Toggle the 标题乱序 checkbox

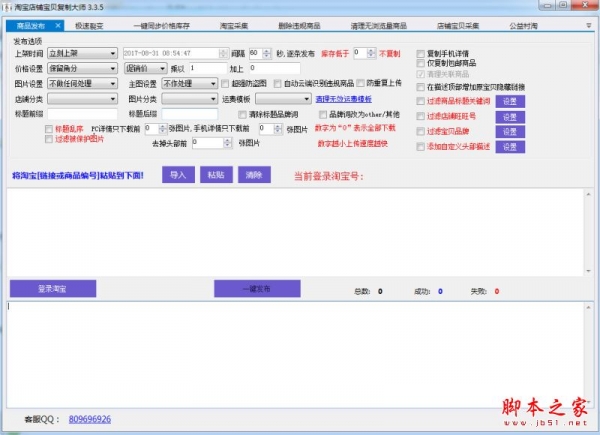tap(49, 129)
